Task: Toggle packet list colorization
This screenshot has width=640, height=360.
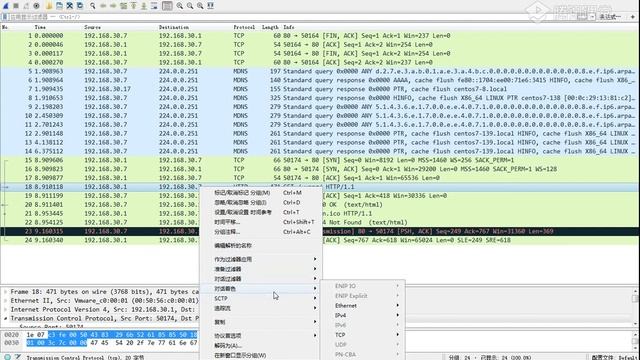Action: pyautogui.click(x=167, y=6)
